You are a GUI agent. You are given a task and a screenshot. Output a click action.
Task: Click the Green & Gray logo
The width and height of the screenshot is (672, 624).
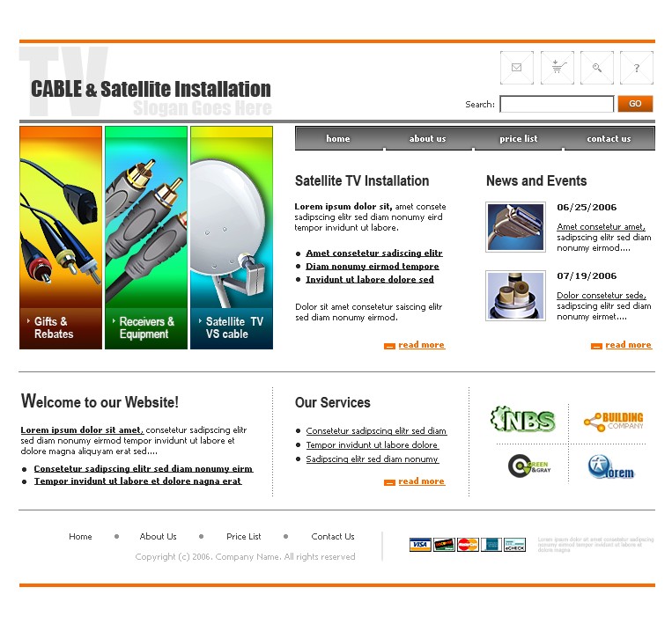point(528,466)
